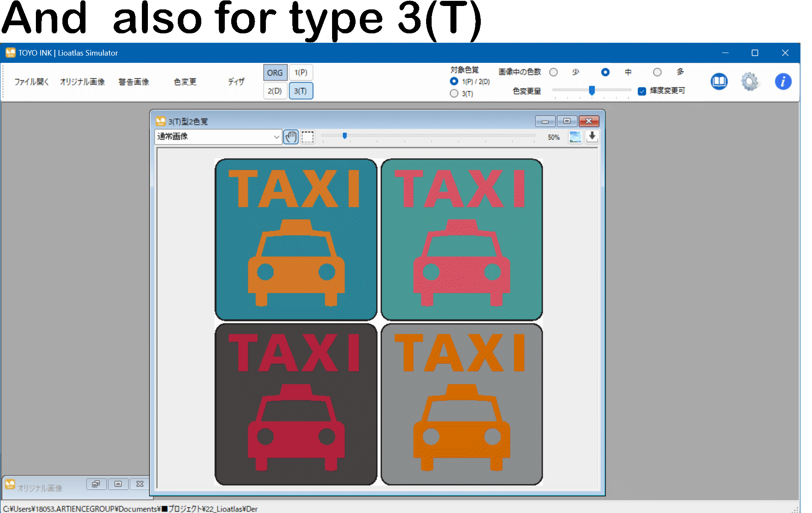Click the zoom slider handle at 50%

point(344,136)
